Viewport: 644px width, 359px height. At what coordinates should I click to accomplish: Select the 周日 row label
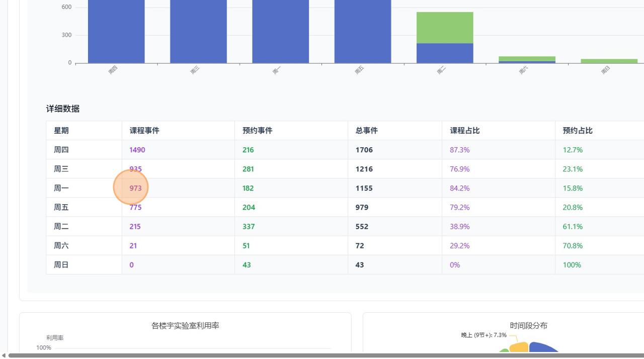61,264
